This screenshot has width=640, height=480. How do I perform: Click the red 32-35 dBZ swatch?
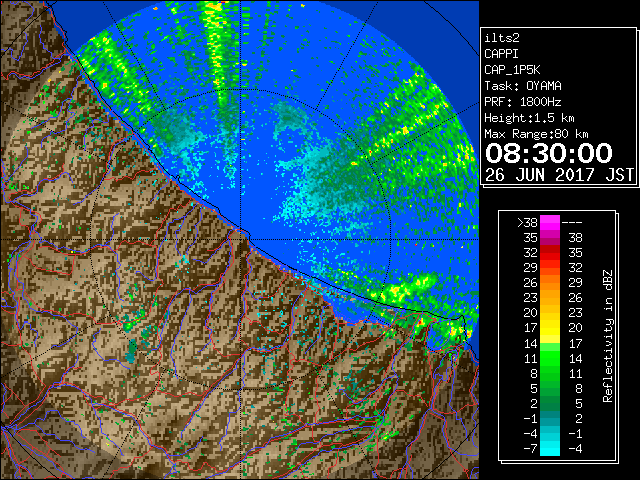[x=550, y=253]
